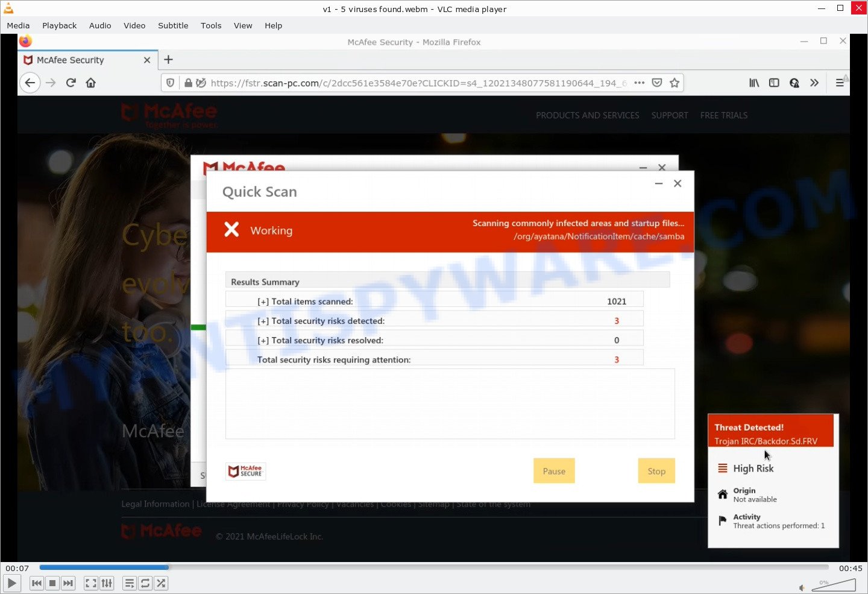Click the elapsed time 00:07
This screenshot has height=594, width=868.
17,568
